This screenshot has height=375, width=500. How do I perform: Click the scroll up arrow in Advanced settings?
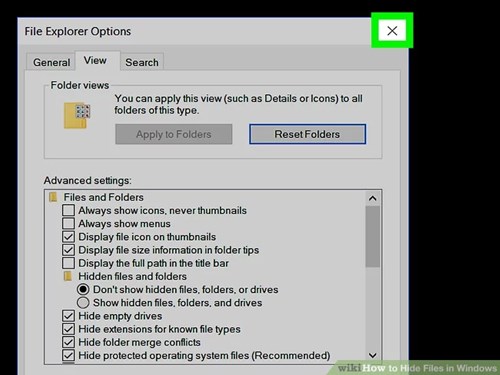point(373,198)
